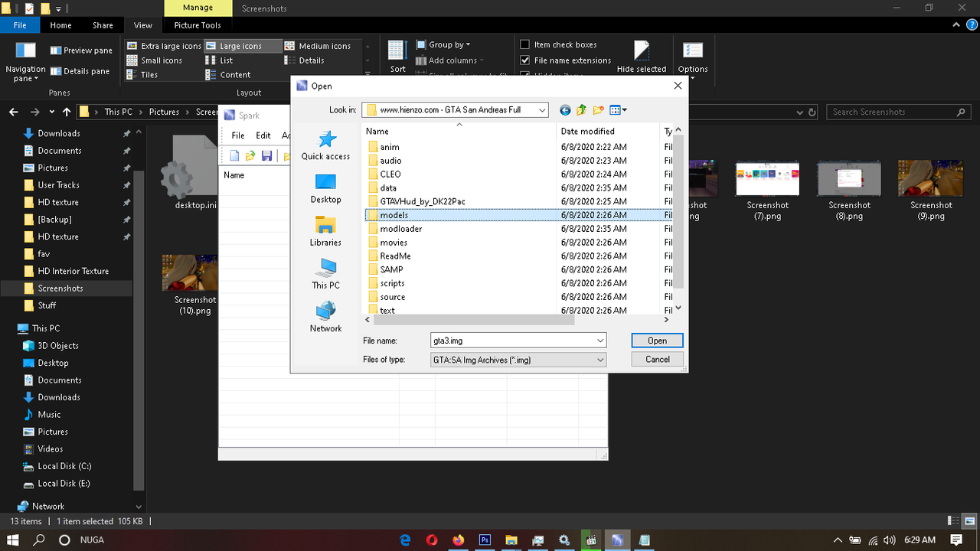Toggle Preview pane in ribbon
980x551 pixels.
[80, 51]
